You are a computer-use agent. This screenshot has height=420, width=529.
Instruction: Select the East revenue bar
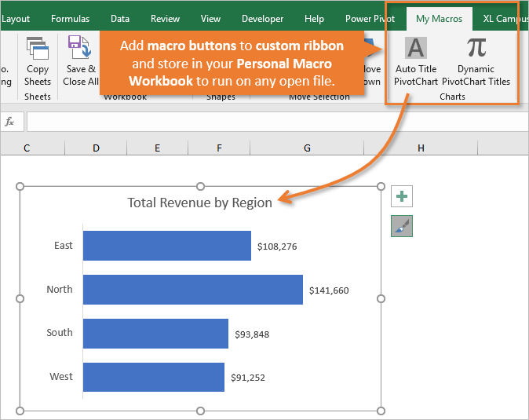[x=167, y=246]
